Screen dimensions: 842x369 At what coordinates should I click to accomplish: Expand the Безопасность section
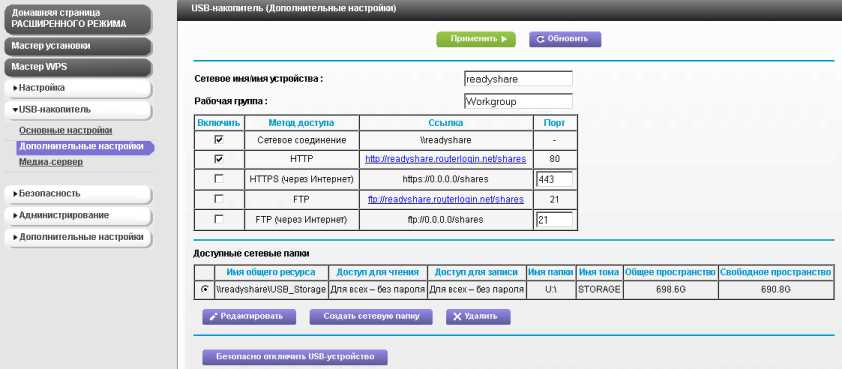tap(78, 193)
